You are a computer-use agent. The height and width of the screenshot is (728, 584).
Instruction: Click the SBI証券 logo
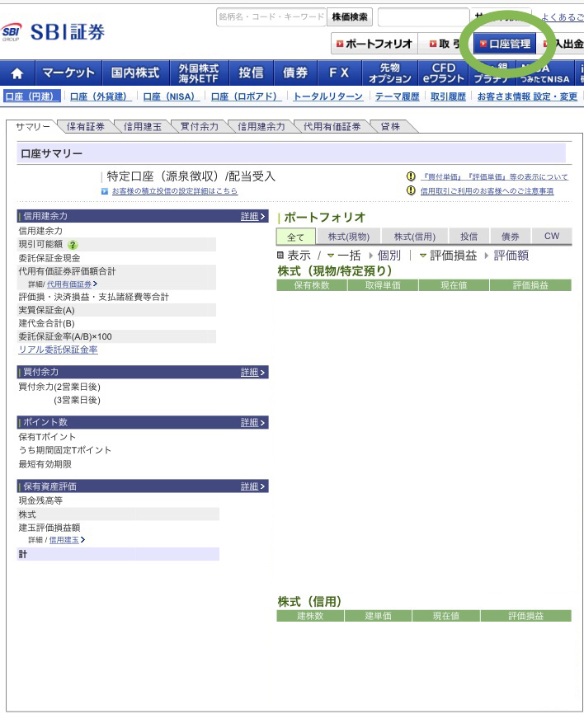pos(53,32)
